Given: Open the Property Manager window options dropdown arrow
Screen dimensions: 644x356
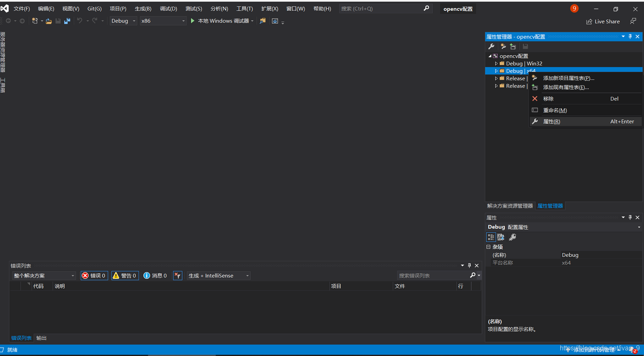Looking at the screenshot, I should pos(623,37).
